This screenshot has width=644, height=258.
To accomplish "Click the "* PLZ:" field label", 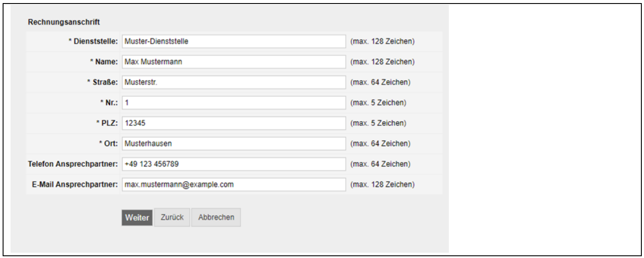I will pyautogui.click(x=107, y=124).
